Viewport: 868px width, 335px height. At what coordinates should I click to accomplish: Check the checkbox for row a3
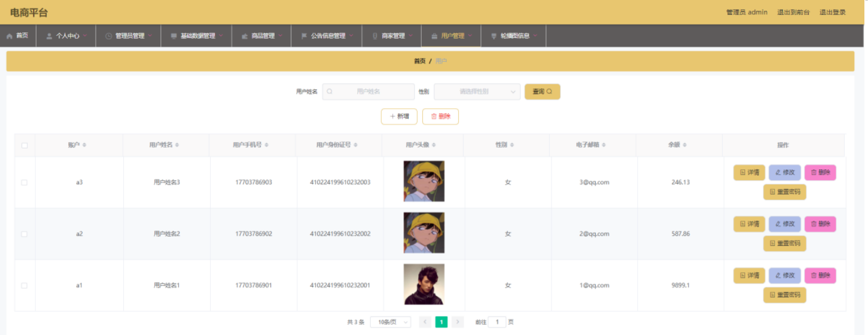(25, 182)
